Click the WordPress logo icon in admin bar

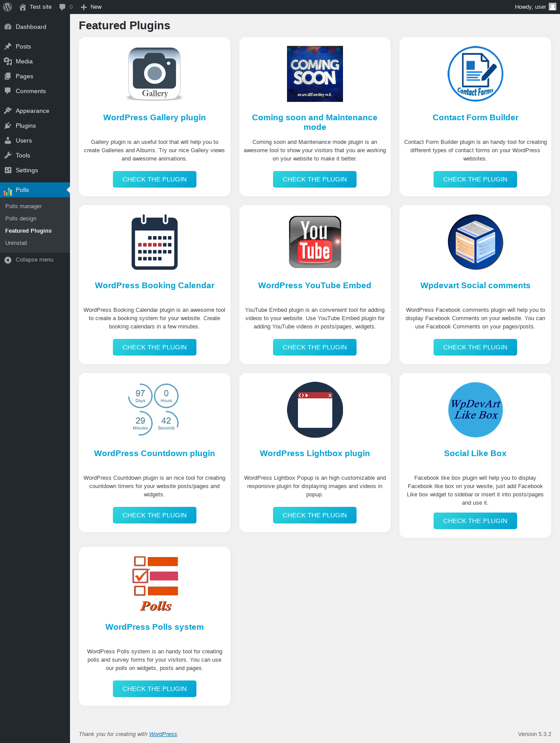tap(7, 7)
